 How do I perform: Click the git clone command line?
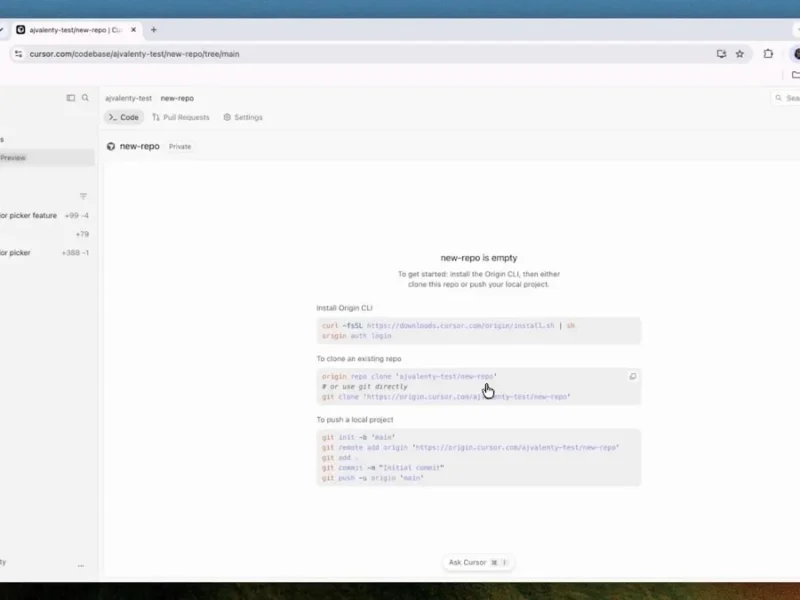446,396
